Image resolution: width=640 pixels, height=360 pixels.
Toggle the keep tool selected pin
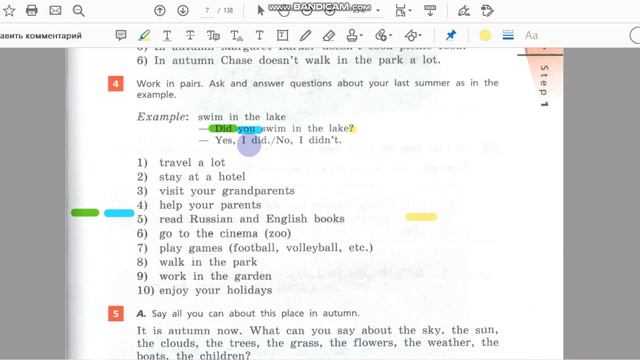[451, 36]
